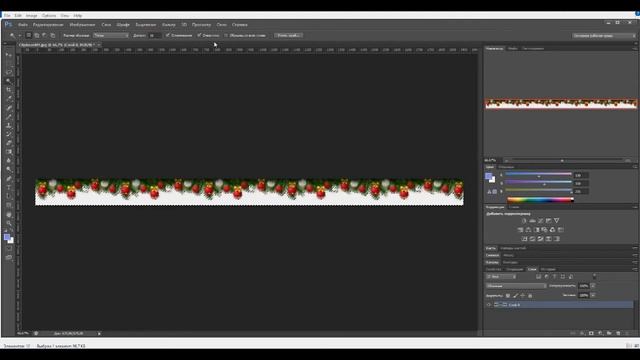
Task: Enable Add to selection mode
Action: 37,36
